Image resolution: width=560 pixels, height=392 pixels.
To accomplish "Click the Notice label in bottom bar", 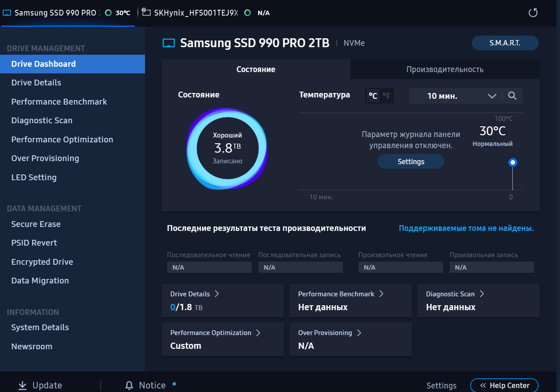I will click(x=152, y=385).
